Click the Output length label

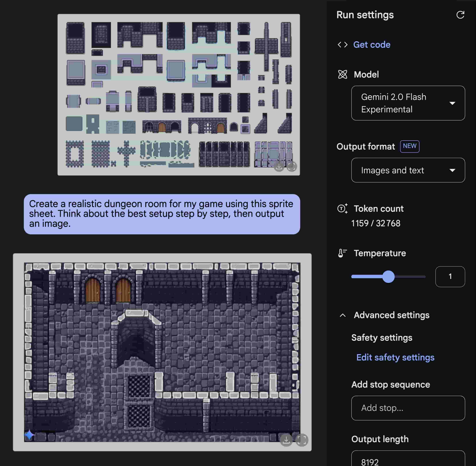coord(380,439)
